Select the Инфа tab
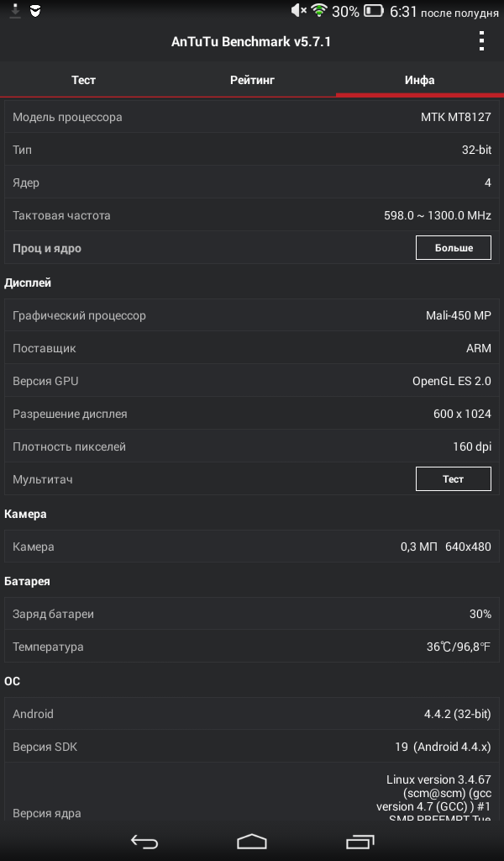This screenshot has width=504, height=861. point(419,80)
